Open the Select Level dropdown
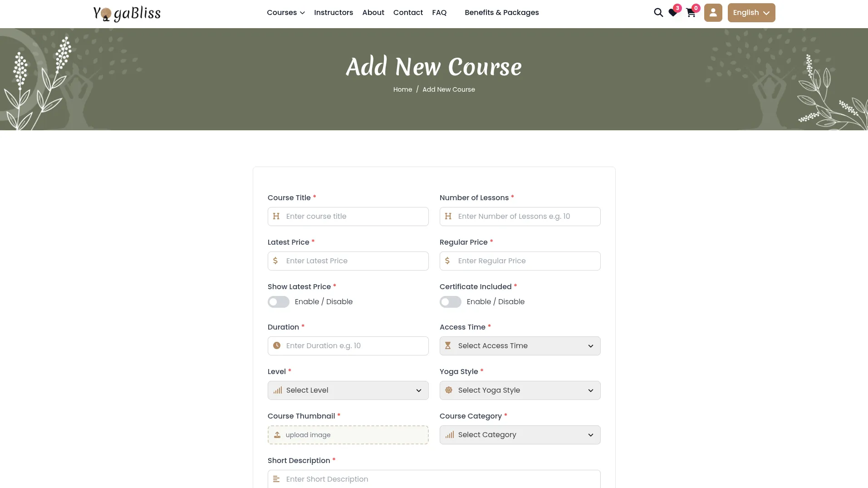Viewport: 868px width, 488px height. pos(348,390)
